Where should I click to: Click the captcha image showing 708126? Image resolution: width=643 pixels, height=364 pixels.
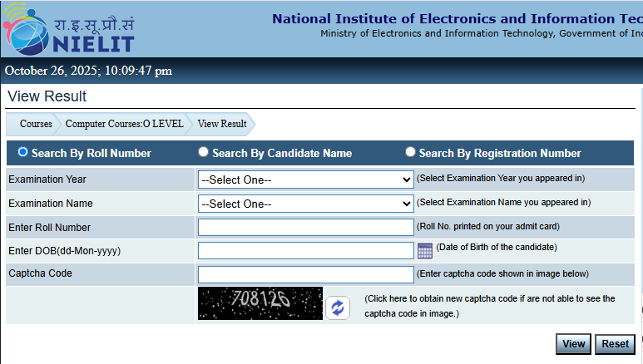(260, 303)
